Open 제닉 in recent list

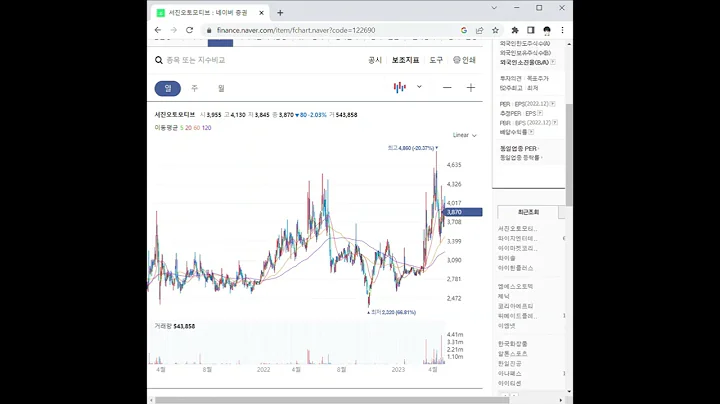(504, 296)
